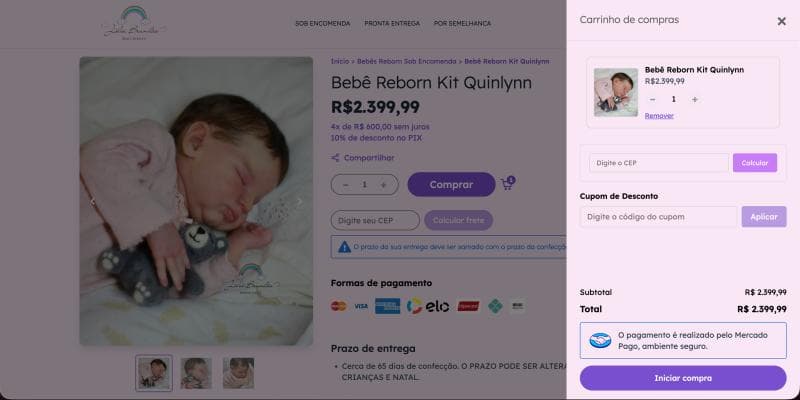Click the Calcular button in cart
800x400 pixels.
point(754,162)
